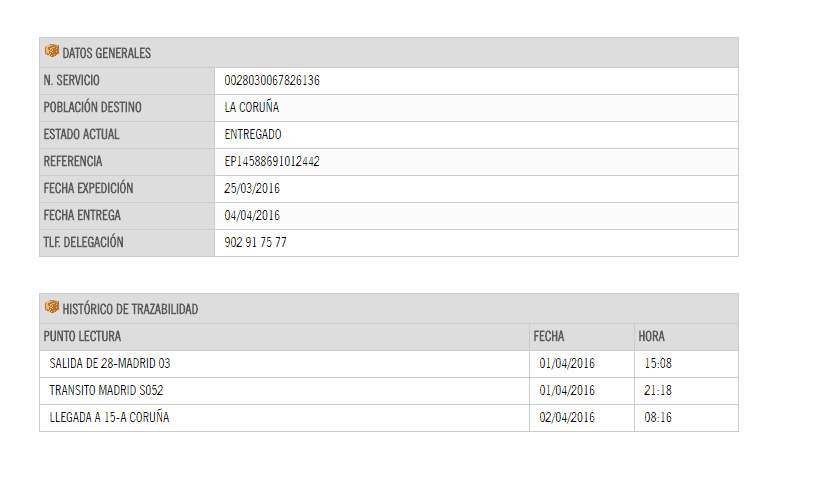Image resolution: width=816 pixels, height=498 pixels.
Task: Click the ENTREGADO status value
Action: 253,135
